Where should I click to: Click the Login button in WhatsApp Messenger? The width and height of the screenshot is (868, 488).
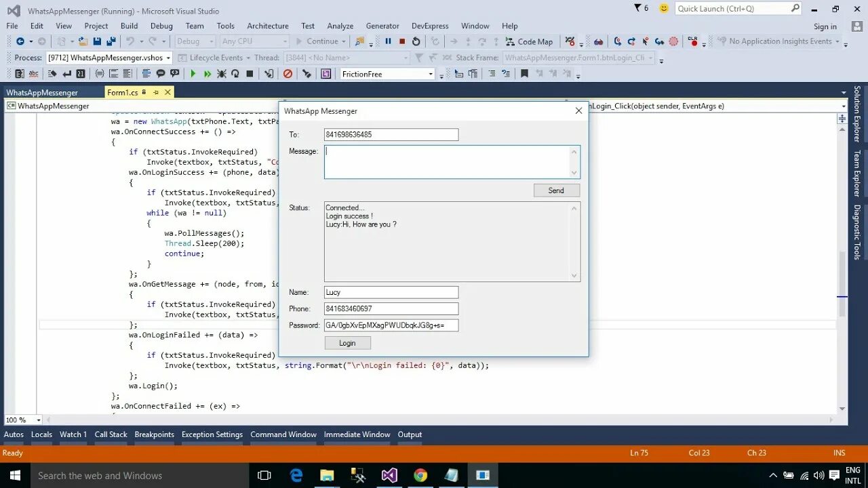pyautogui.click(x=347, y=343)
